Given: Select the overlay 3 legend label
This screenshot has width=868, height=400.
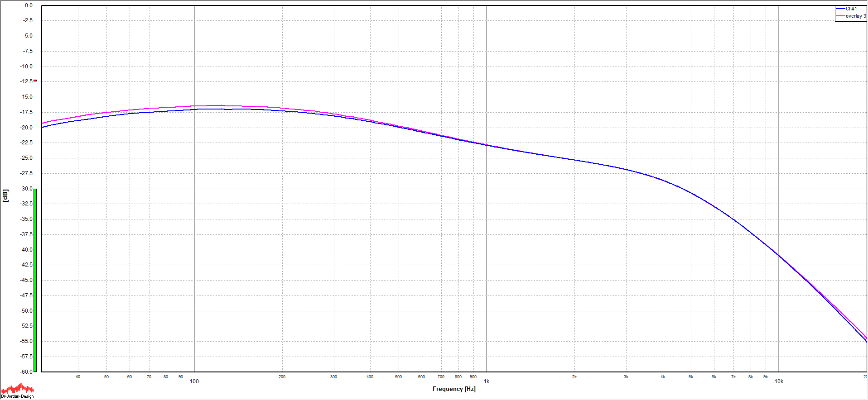Looking at the screenshot, I should tap(855, 16).
